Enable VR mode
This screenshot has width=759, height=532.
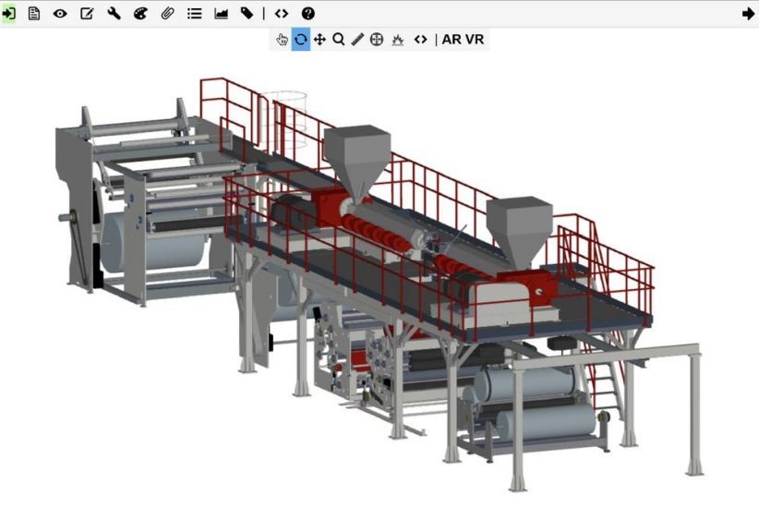(x=475, y=39)
